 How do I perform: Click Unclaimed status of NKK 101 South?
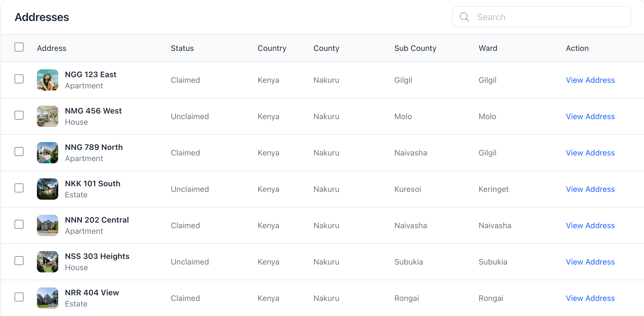coord(190,189)
